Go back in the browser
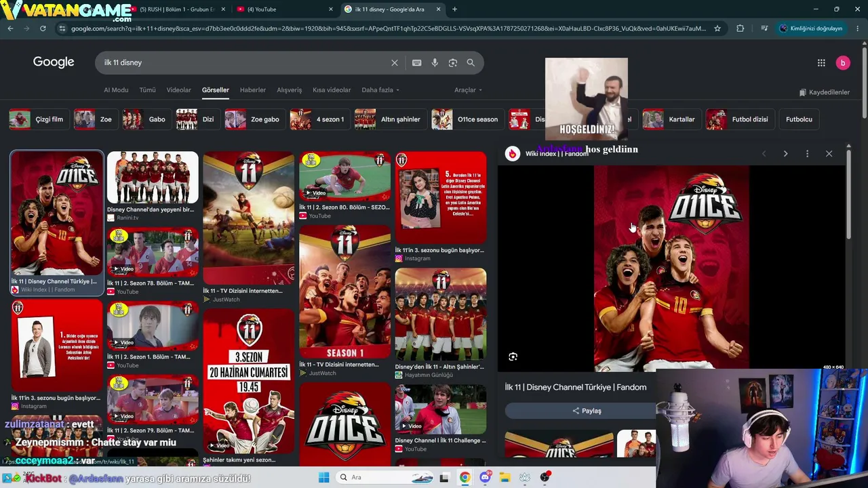Viewport: 868px width, 488px height. click(10, 28)
